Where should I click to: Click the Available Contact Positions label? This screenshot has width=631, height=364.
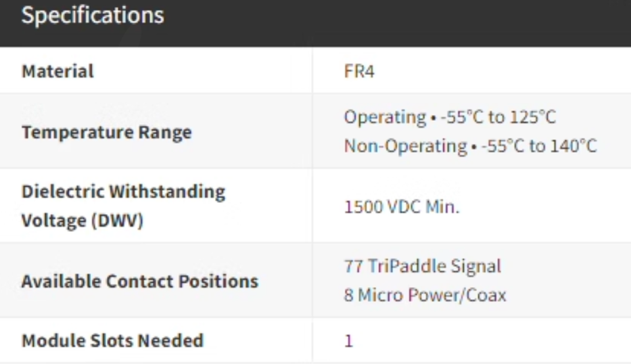[139, 281]
